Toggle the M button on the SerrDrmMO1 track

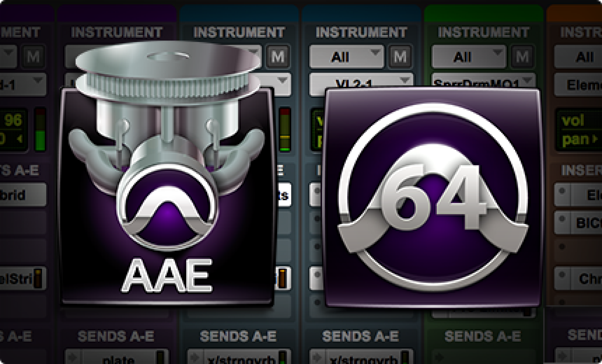pyautogui.click(x=523, y=56)
